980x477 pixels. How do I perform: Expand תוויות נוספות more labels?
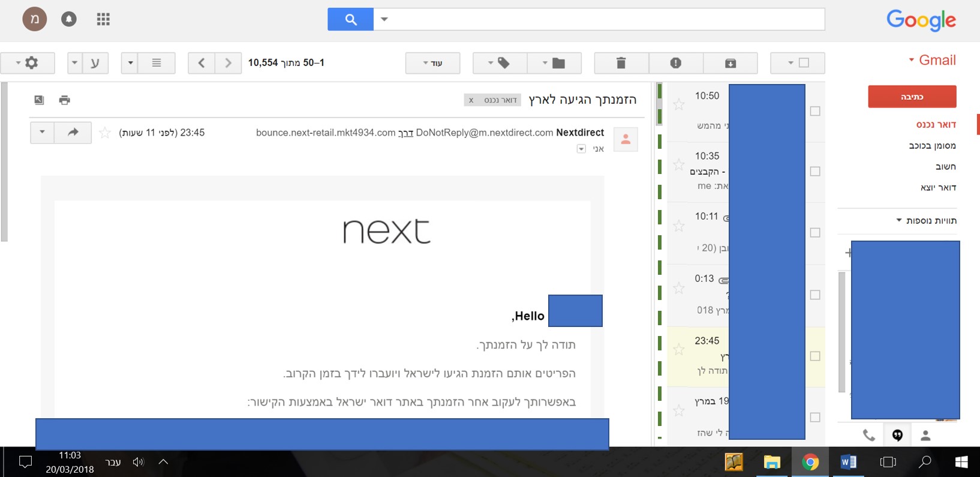pos(927,221)
